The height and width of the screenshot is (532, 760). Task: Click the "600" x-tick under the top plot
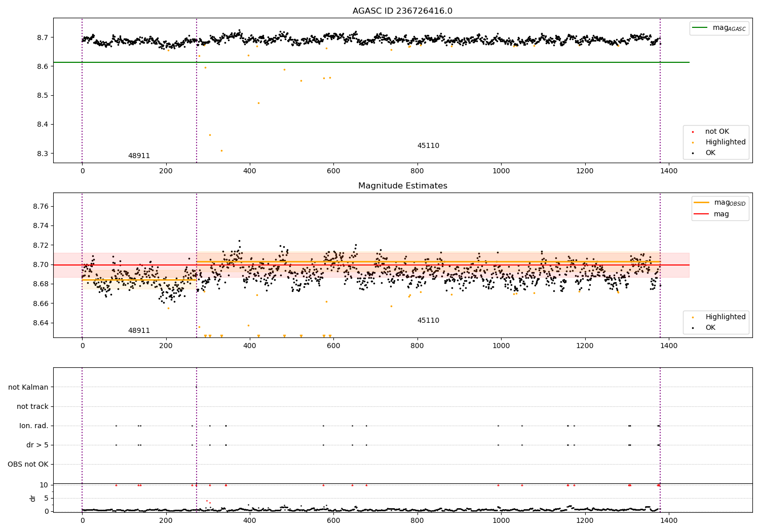pyautogui.click(x=333, y=171)
